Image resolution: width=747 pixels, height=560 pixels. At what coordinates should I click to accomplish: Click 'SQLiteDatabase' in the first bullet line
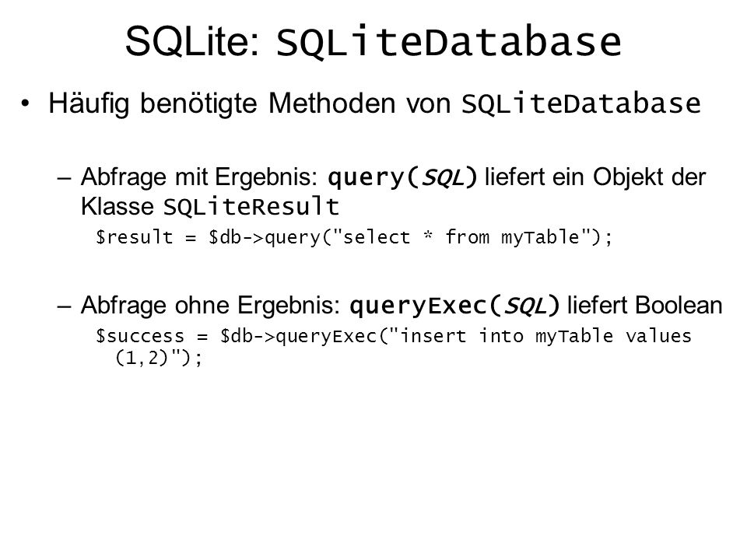581,103
